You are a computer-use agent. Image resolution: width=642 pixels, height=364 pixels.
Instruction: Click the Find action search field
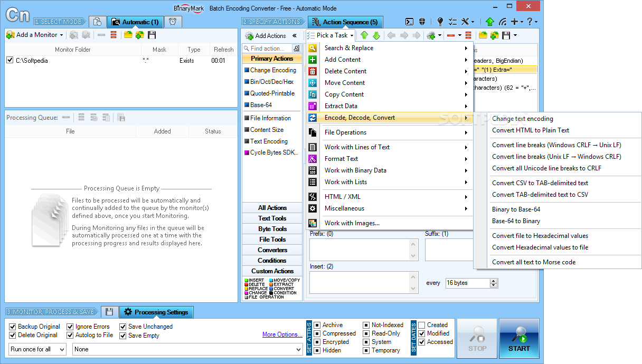tap(268, 49)
